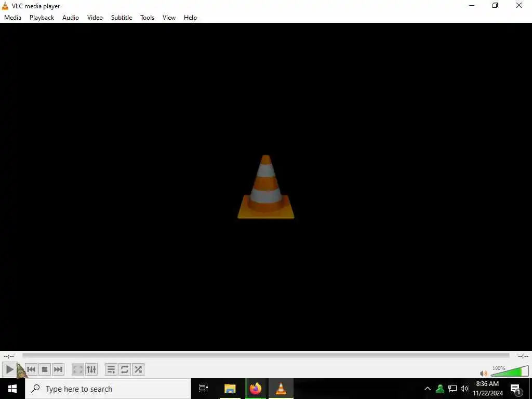Click the playback seek bar
532x399 pixels.
pyautogui.click(x=265, y=356)
